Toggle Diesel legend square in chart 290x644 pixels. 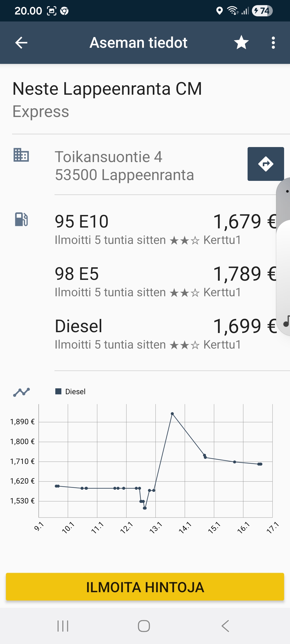click(58, 391)
